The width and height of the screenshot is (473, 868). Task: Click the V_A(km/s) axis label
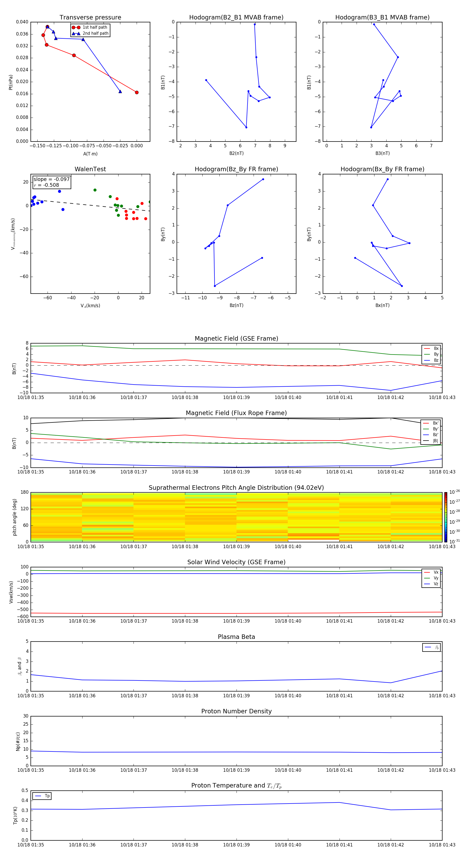coord(90,306)
